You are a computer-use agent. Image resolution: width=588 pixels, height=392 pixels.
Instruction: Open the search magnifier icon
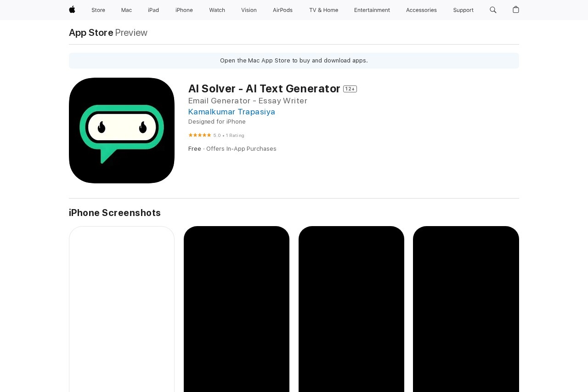493,10
